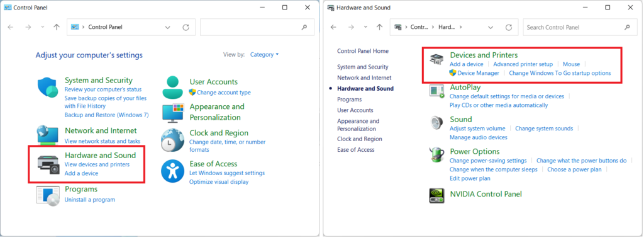Click Change Windows To Go startup options
The image size is (644, 240).
point(560,73)
